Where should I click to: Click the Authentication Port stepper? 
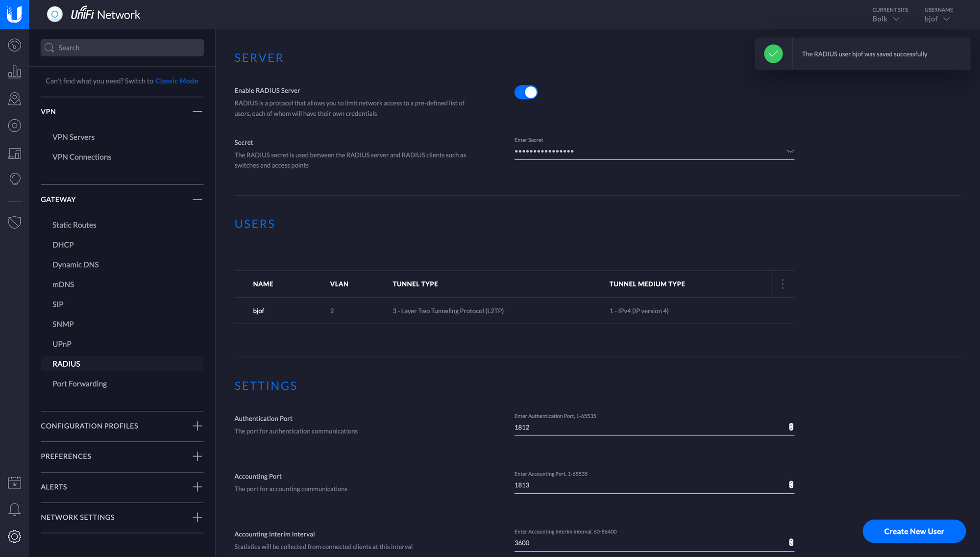coord(791,427)
